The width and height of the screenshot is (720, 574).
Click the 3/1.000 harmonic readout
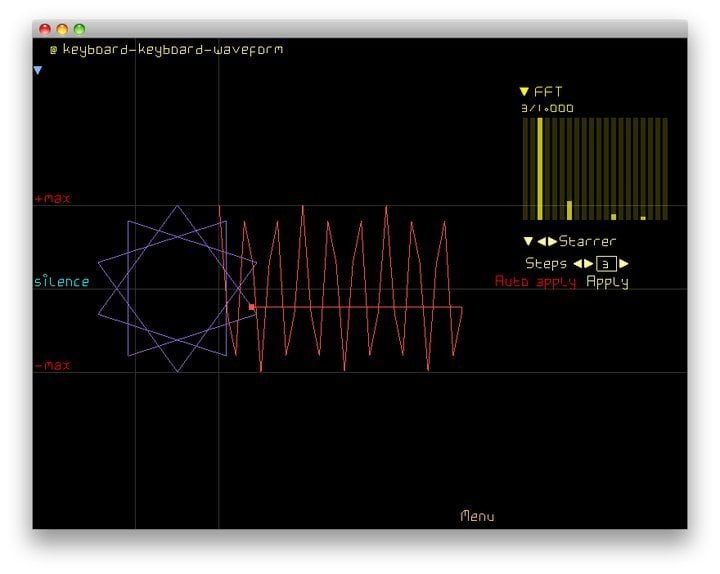pos(547,108)
